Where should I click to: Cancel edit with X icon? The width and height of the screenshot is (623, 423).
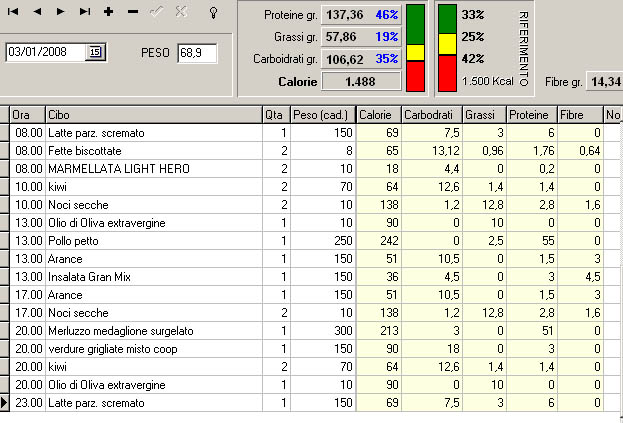coord(181,12)
